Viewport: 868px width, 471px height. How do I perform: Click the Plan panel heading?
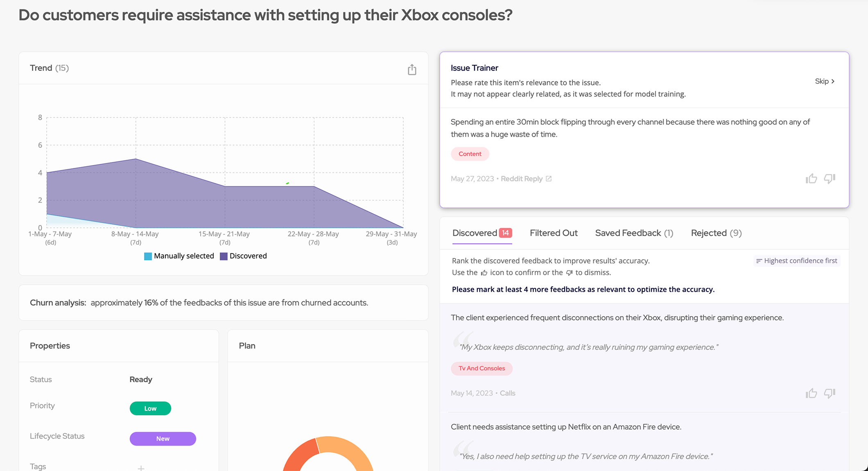[247, 346]
